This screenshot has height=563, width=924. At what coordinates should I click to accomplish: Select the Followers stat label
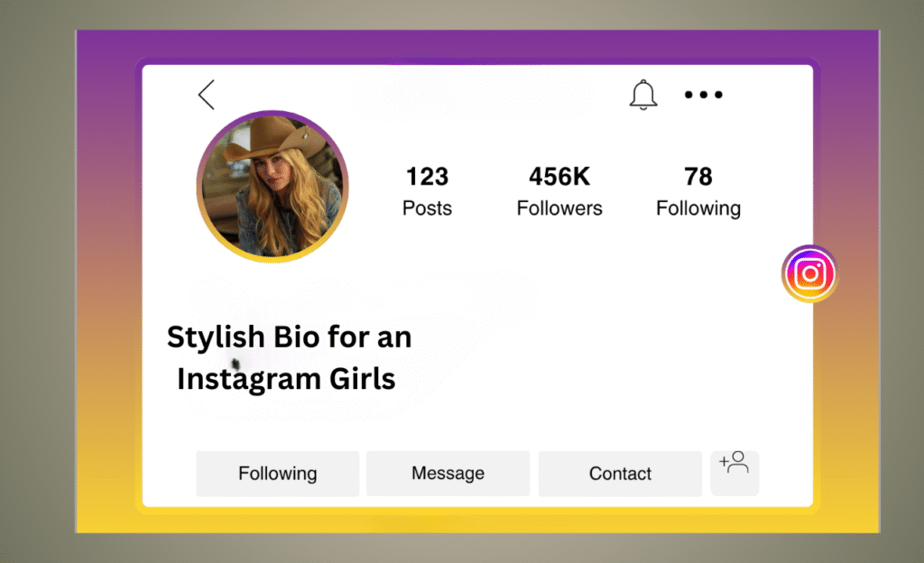(x=559, y=208)
